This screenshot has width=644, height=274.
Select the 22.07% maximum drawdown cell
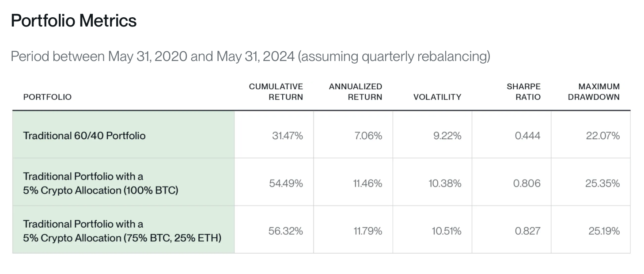point(603,136)
